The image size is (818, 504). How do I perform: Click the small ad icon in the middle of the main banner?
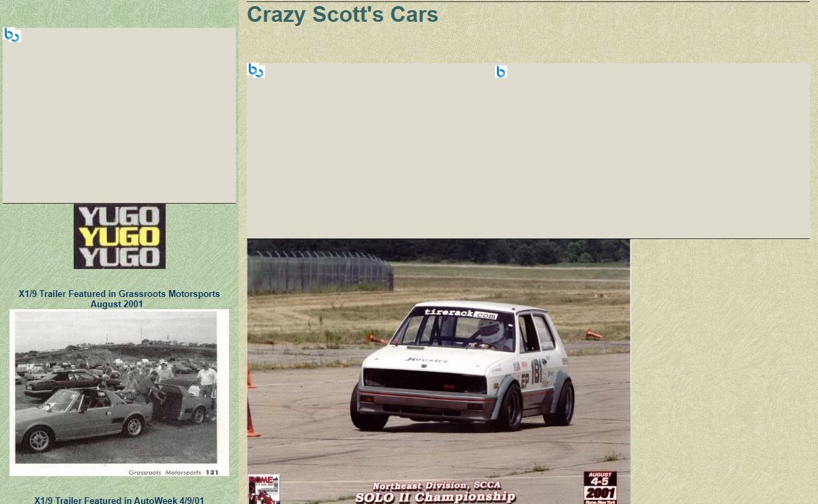point(501,72)
